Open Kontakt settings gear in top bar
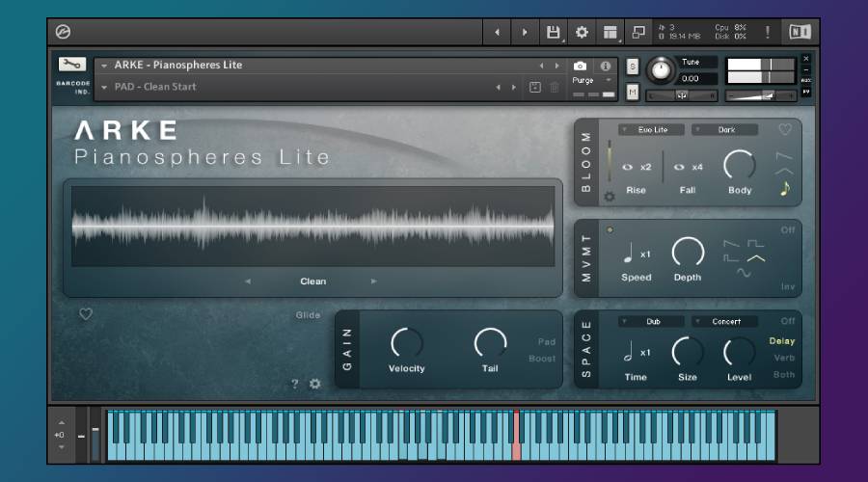The width and height of the screenshot is (868, 482). (582, 32)
